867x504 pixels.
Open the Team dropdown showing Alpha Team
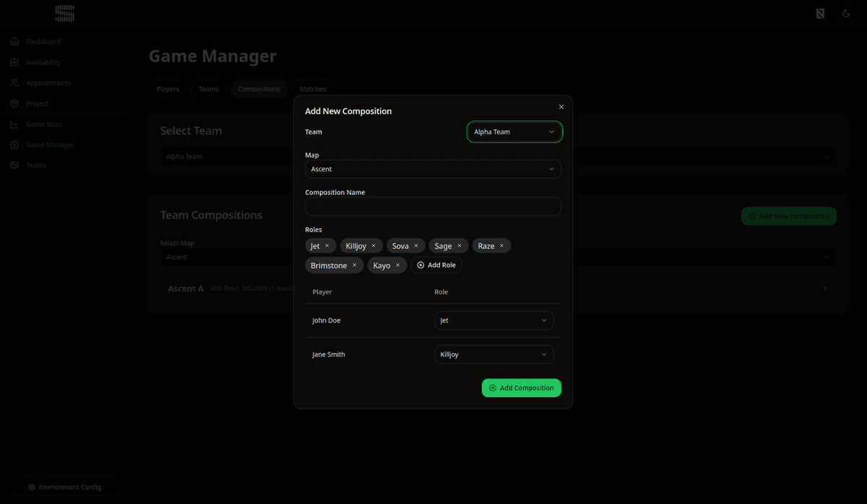point(514,132)
